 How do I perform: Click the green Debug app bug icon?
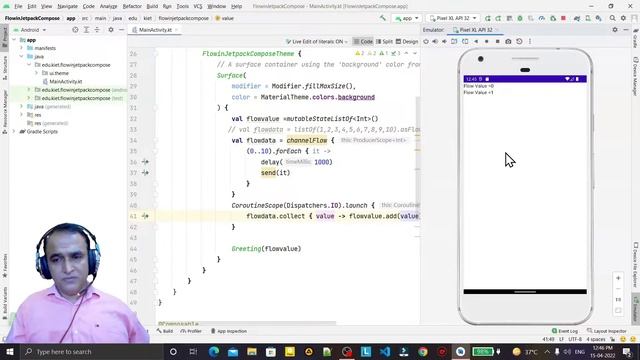click(x=520, y=18)
